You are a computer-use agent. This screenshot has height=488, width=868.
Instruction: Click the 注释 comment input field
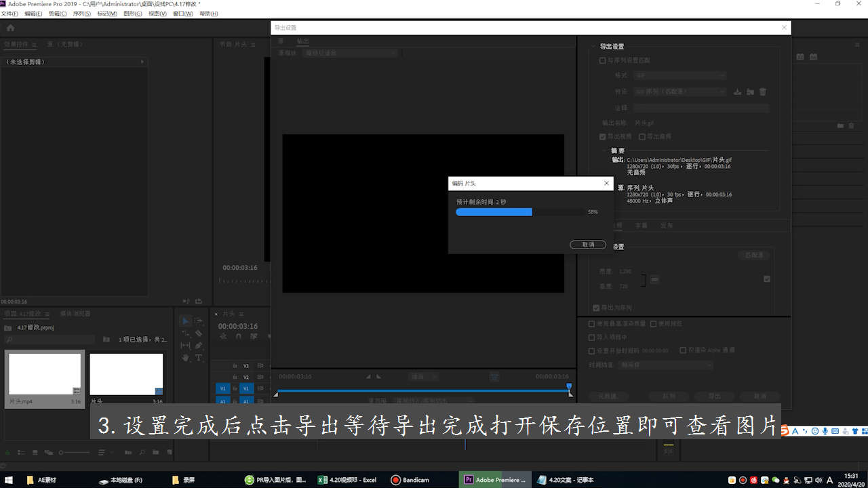701,108
